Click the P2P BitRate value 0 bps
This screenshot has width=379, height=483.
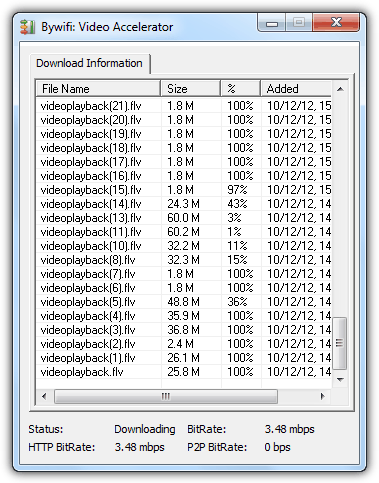[277, 447]
